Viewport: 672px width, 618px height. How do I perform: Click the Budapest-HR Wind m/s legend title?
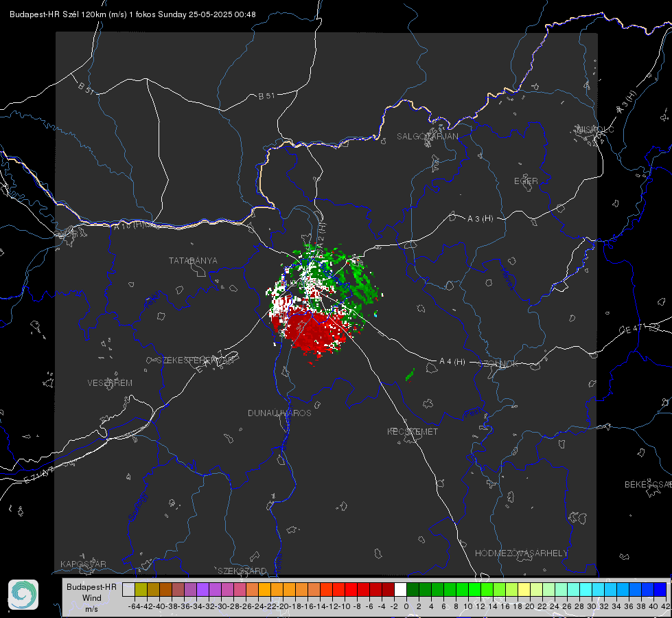point(92,598)
